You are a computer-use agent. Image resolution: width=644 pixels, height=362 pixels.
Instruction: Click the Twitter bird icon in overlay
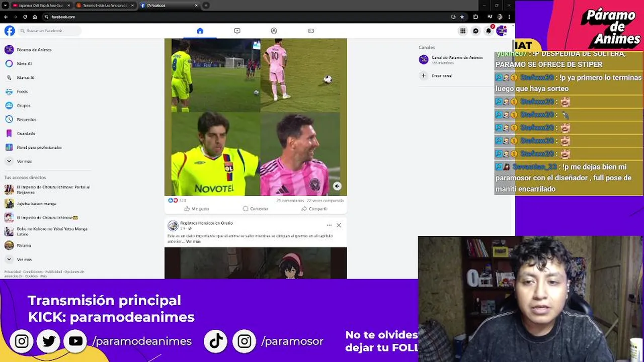pos(49,341)
